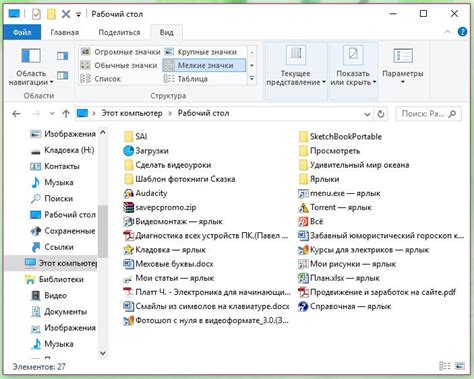Click the Properties icon in quick access toolbar
The height and width of the screenshot is (379, 474).
point(36,14)
